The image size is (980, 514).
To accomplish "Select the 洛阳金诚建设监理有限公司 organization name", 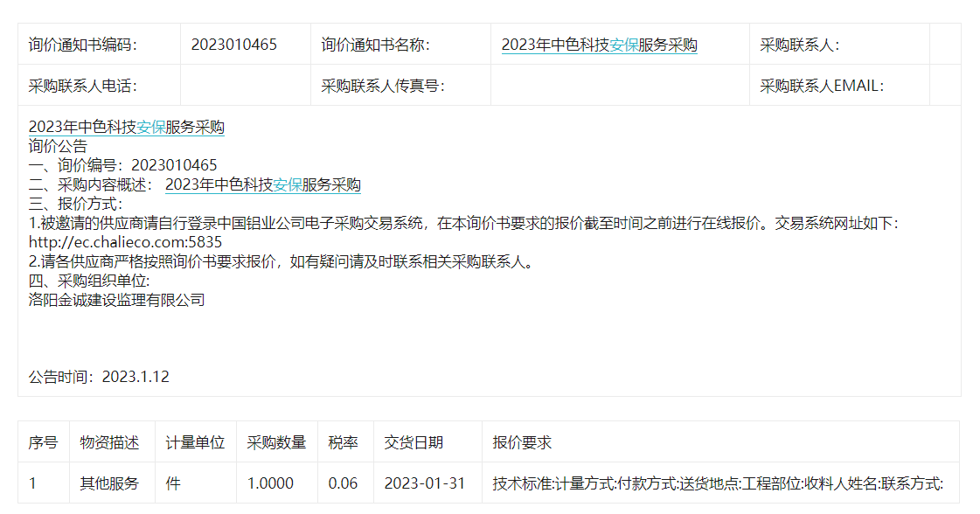I will pyautogui.click(x=116, y=300).
